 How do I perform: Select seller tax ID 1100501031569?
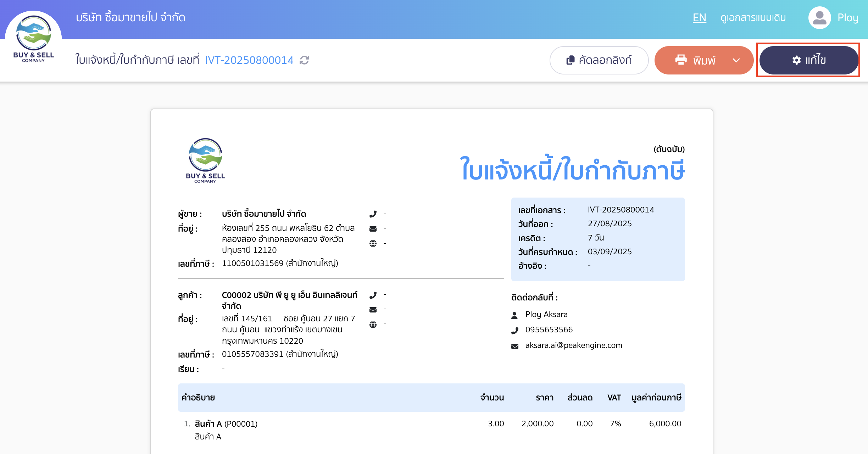(253, 263)
